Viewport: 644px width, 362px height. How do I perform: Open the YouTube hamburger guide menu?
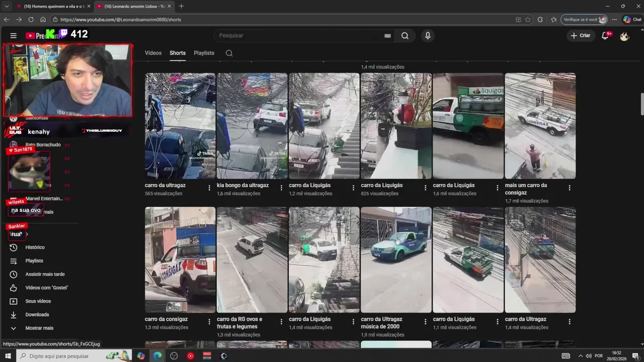click(x=14, y=36)
